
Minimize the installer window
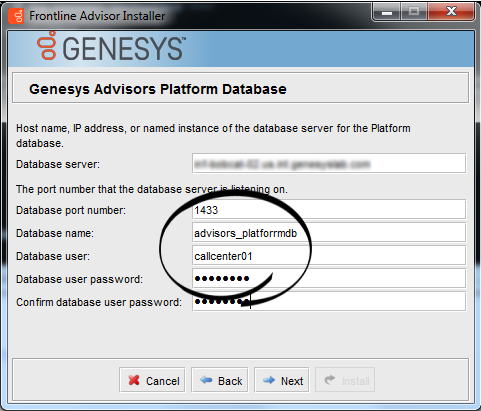tap(387, 12)
